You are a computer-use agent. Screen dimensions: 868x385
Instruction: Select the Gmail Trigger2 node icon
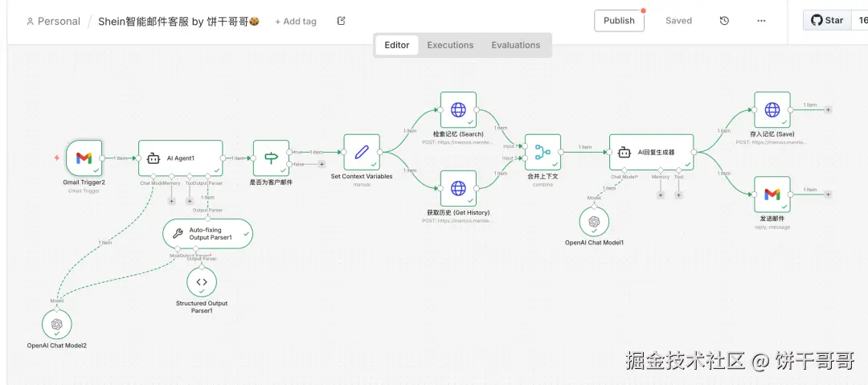[x=84, y=158]
